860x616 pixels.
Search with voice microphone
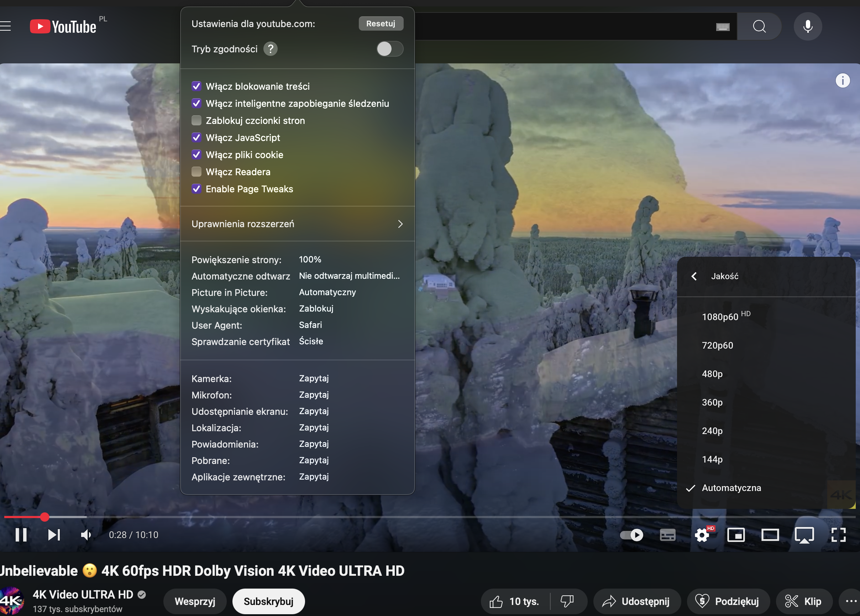pos(808,26)
